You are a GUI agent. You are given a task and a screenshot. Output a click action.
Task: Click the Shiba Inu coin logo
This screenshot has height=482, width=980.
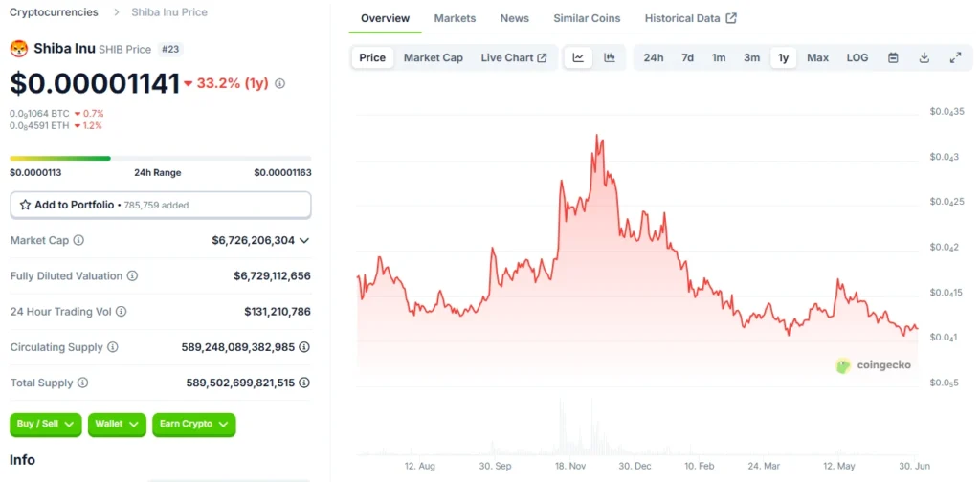18,49
